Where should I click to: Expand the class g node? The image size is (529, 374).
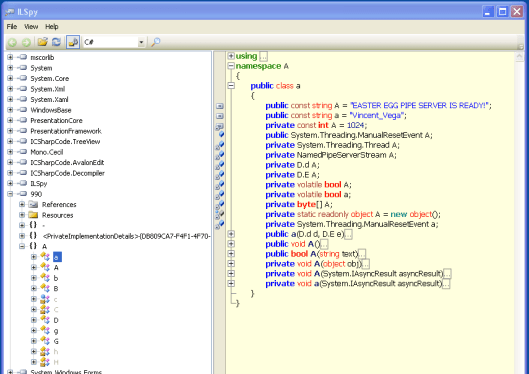[x=33, y=330]
